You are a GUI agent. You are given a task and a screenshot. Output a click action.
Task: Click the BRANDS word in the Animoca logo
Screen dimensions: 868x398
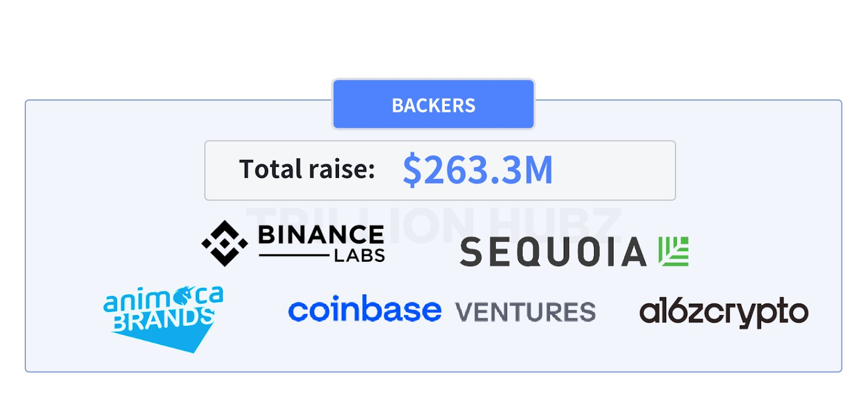tap(163, 319)
